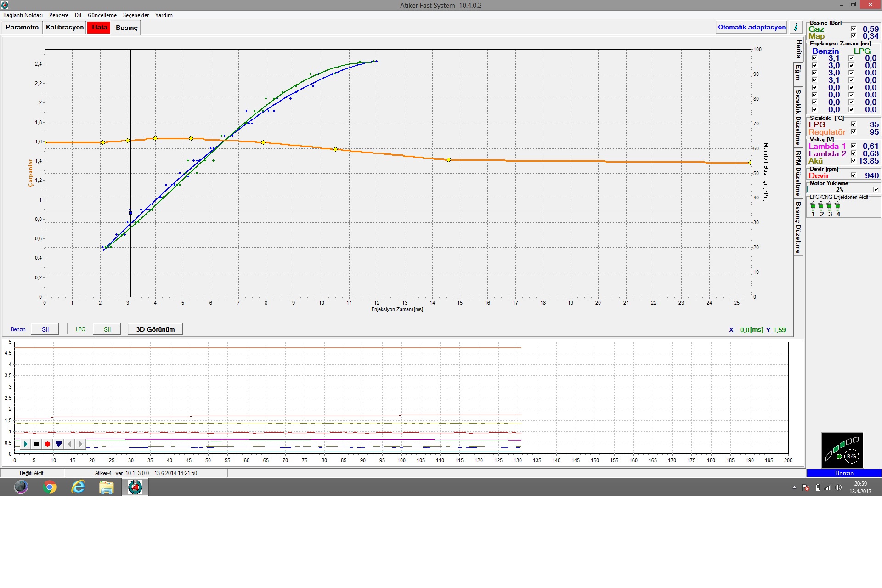Open the Pencere menu
The width and height of the screenshot is (882, 588).
(59, 15)
